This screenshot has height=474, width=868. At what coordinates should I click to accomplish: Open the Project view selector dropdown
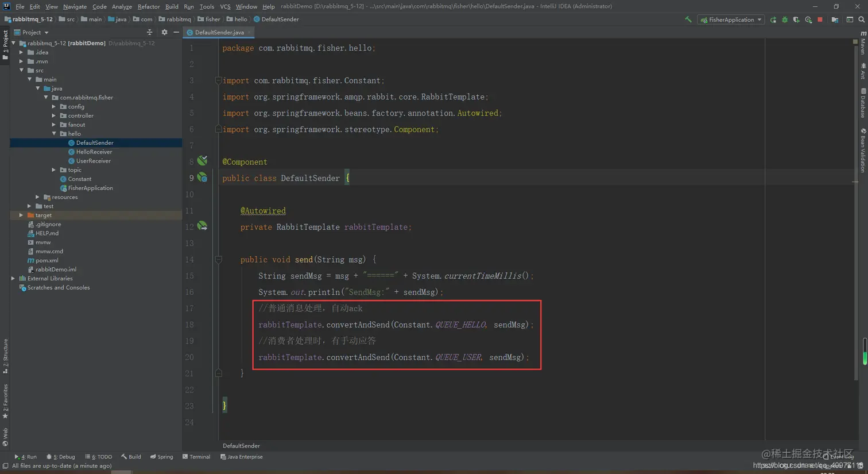(x=32, y=32)
